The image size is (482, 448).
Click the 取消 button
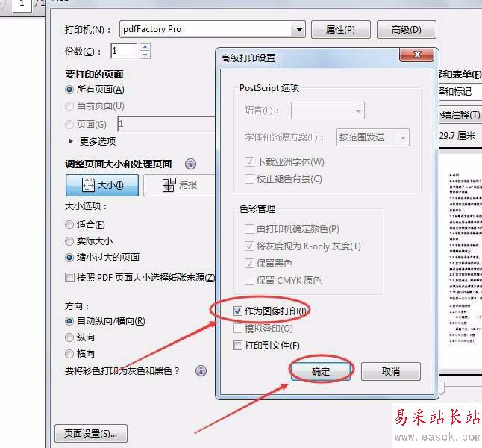tap(391, 371)
